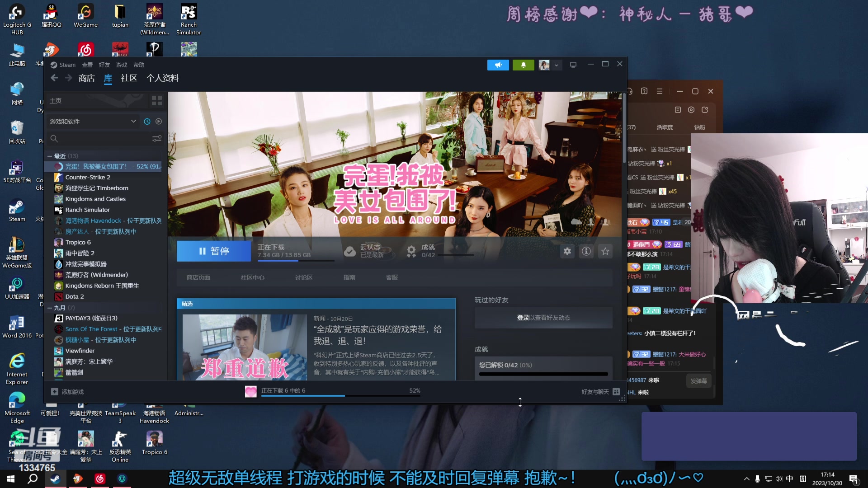Viewport: 868px width, 488px height.
Task: Pause the download with 暂停 button
Action: pos(213,251)
